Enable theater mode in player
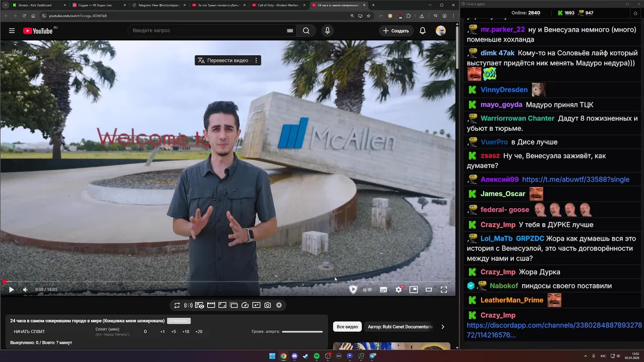The width and height of the screenshot is (644, 362). [x=429, y=290]
